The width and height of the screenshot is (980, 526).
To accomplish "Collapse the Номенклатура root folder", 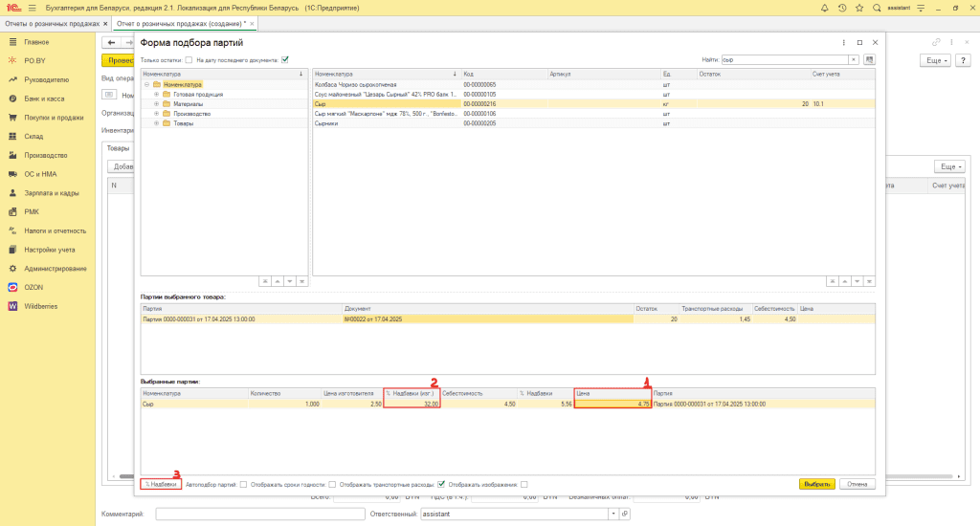I will (146, 84).
